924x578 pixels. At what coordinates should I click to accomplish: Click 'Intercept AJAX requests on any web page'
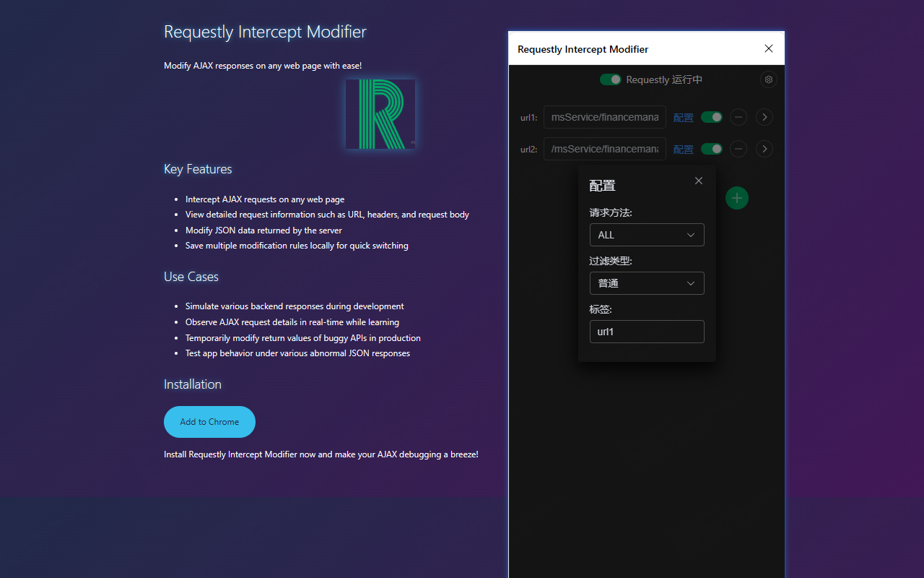tap(265, 199)
